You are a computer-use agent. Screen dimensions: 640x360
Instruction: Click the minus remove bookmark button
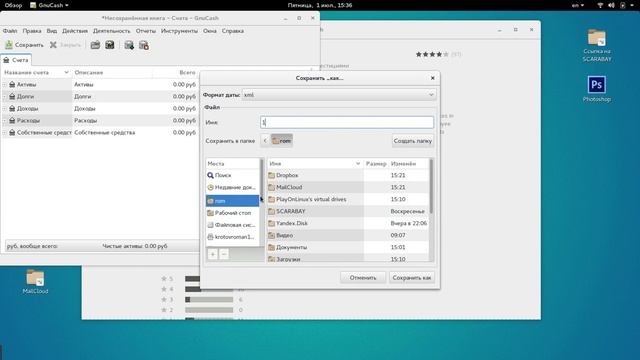(224, 254)
